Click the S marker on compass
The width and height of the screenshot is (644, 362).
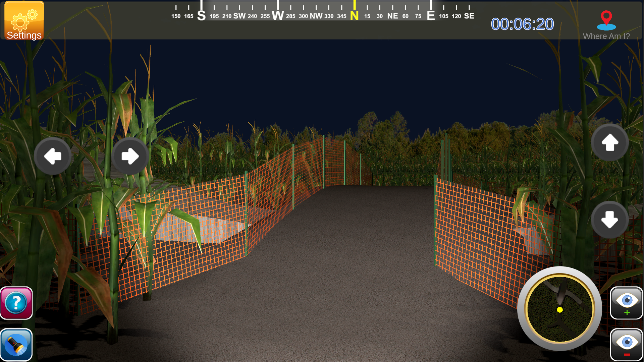click(201, 15)
